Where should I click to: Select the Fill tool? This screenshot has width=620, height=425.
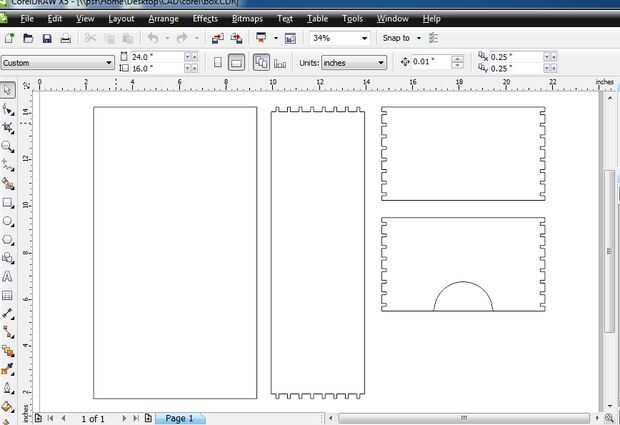[8, 406]
